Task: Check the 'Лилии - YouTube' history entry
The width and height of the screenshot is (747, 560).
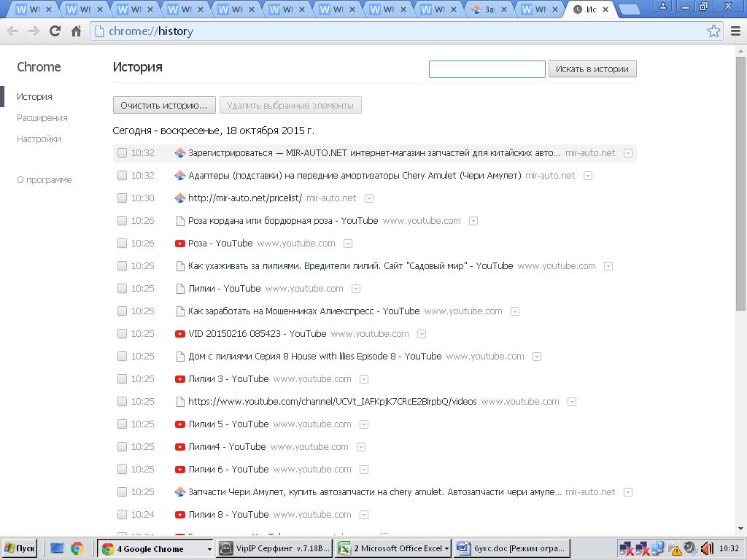Action: tap(122, 289)
